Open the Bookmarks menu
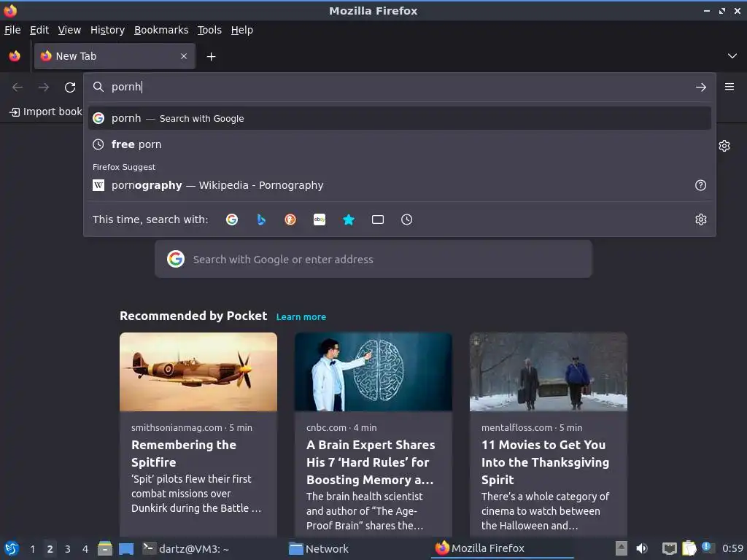 click(x=161, y=30)
